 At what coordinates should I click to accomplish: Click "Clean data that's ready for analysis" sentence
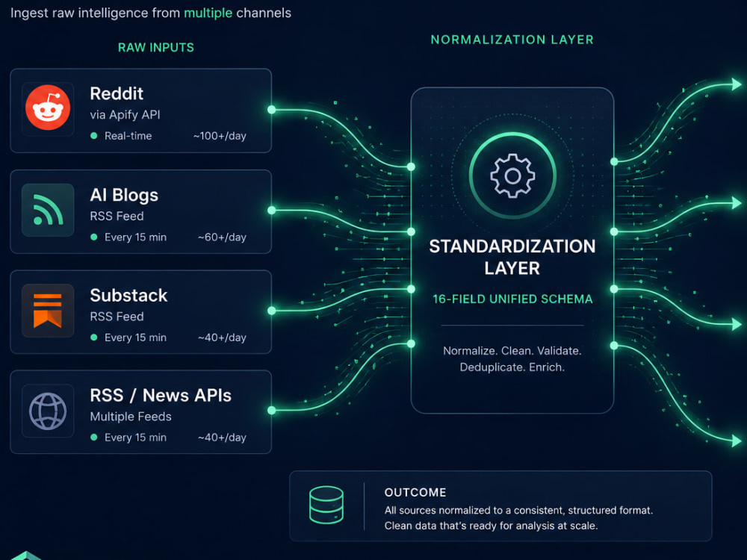(492, 526)
